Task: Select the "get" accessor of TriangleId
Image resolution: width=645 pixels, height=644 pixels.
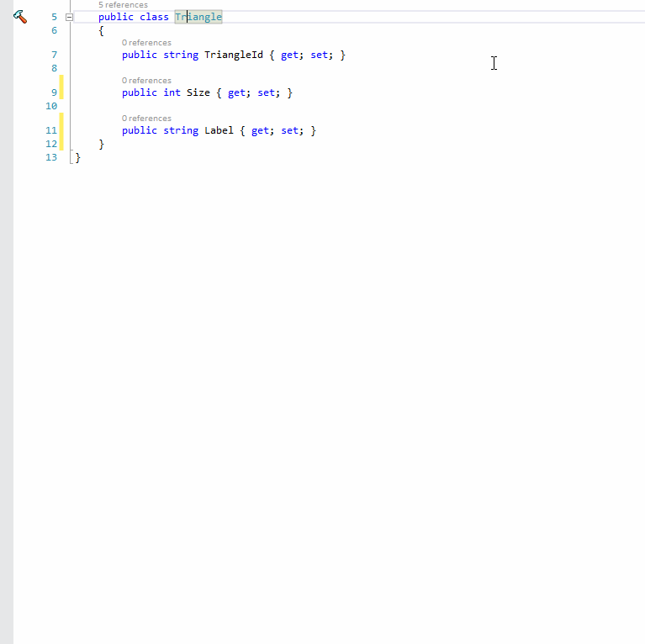Action: (289, 55)
